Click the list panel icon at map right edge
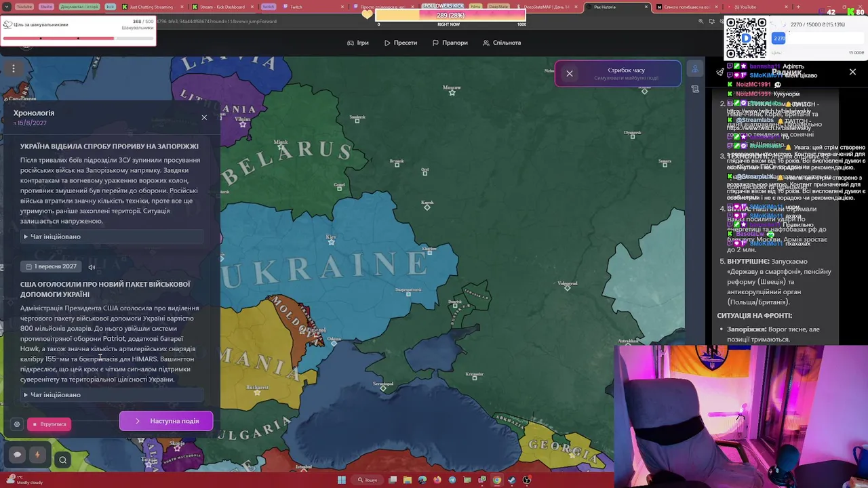 pos(695,89)
